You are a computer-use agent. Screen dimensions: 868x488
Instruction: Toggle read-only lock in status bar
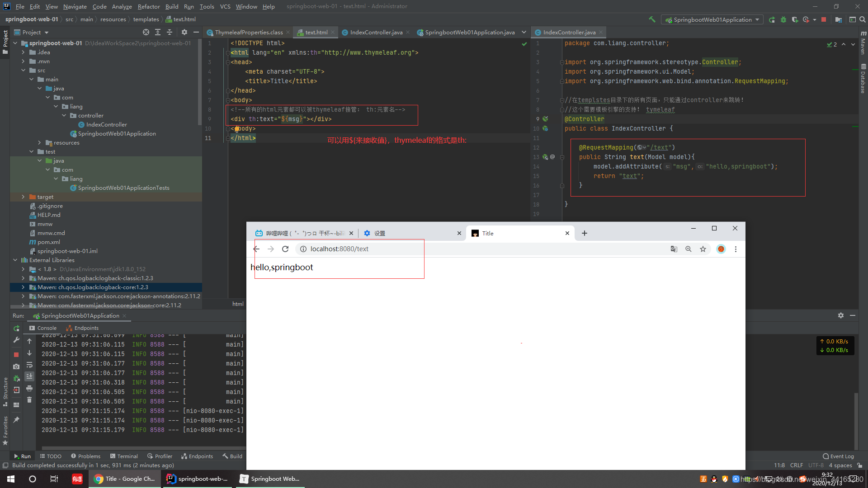point(860,465)
